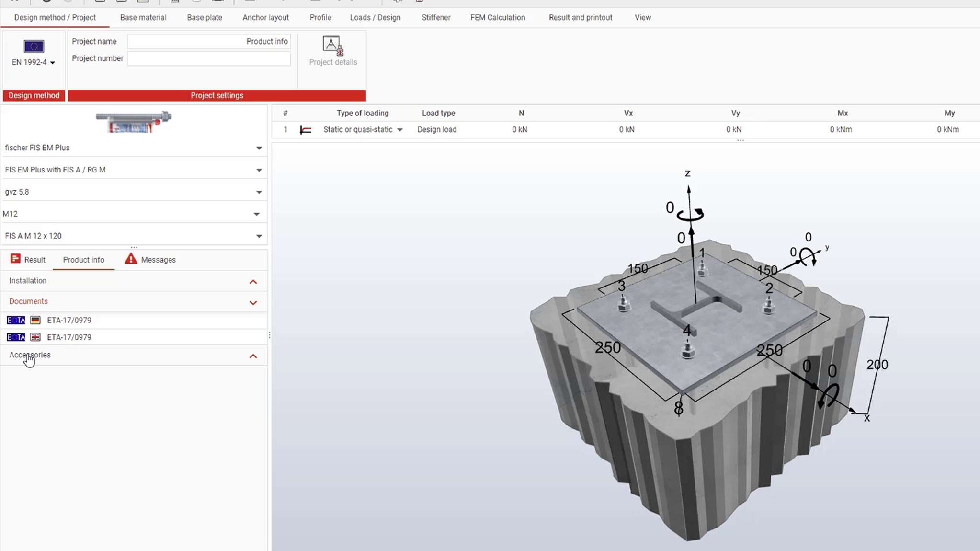980x551 pixels.
Task: Expand the Documents section
Action: tap(253, 302)
